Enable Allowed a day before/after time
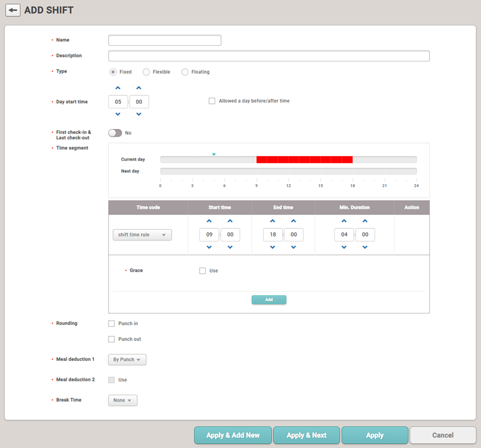This screenshot has width=481, height=448. 212,101
